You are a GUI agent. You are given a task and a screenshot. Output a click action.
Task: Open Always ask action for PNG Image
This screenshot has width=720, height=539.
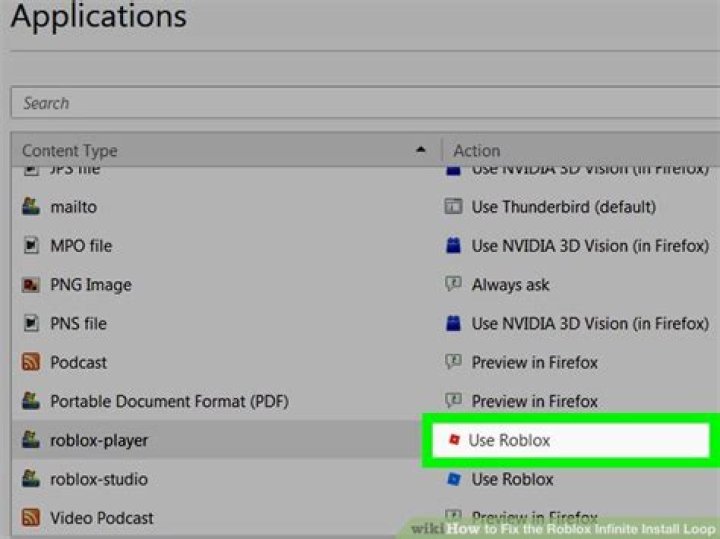[x=510, y=285]
